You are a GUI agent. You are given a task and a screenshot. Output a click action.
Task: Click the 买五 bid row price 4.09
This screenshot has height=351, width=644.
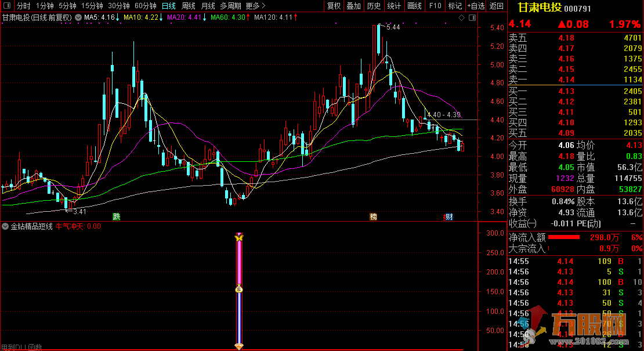click(566, 133)
